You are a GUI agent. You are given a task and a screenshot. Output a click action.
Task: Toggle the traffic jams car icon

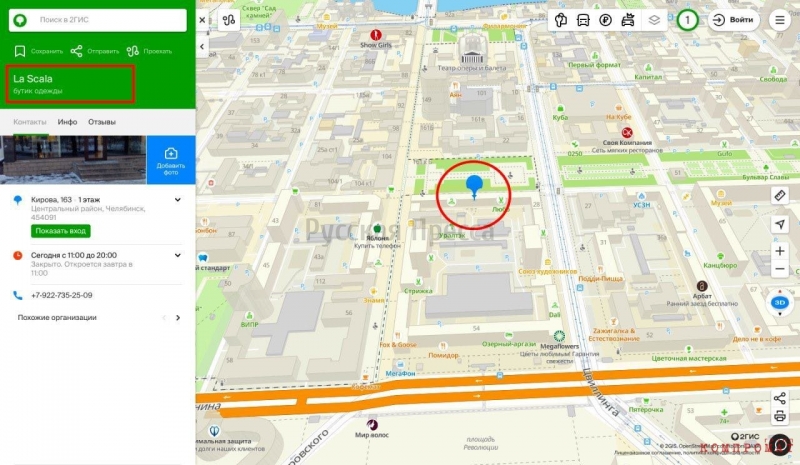point(628,20)
